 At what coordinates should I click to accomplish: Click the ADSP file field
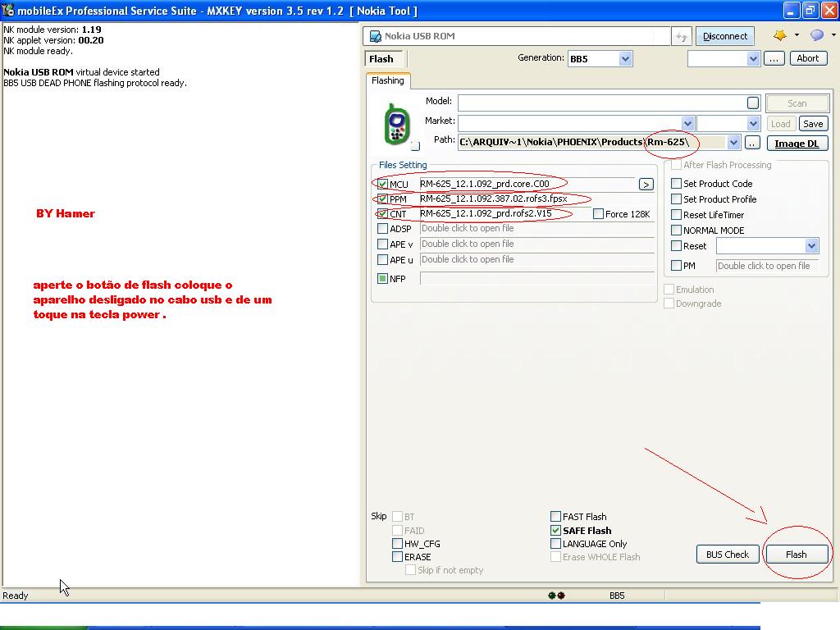pos(536,229)
